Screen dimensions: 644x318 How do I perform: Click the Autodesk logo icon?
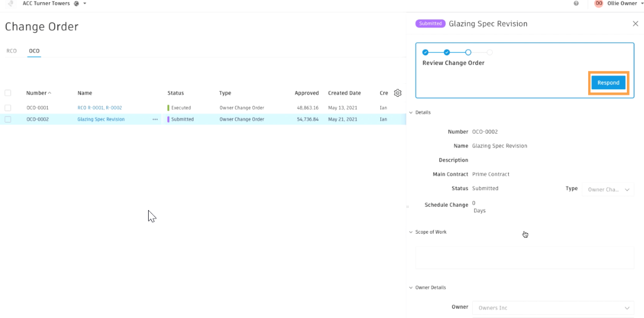(10, 4)
